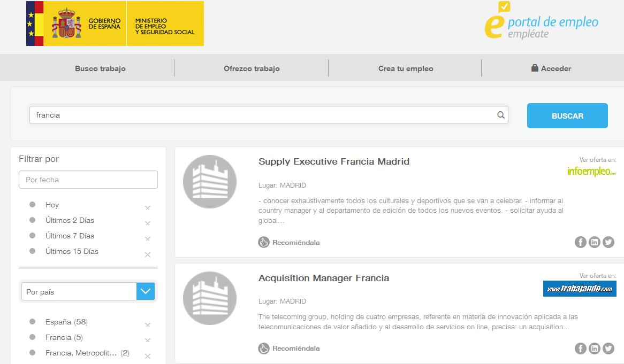Share Acquisition Manager offer on Twitter
624x364 pixels.
click(608, 348)
